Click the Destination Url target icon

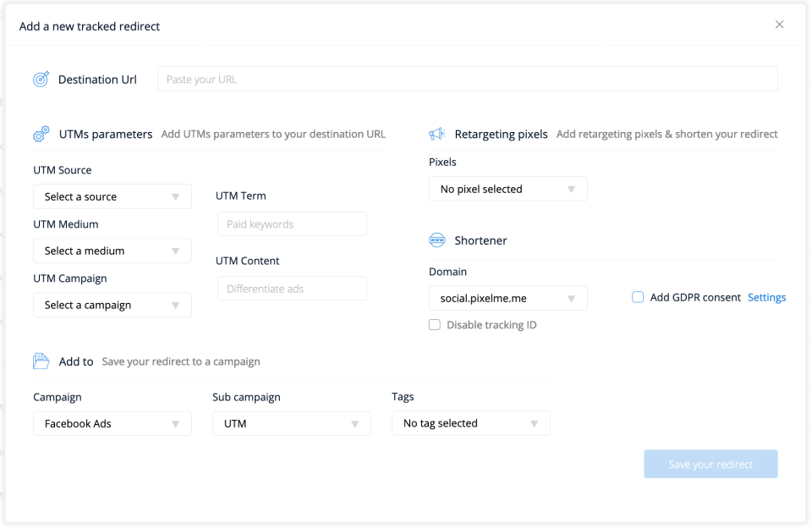click(x=41, y=79)
